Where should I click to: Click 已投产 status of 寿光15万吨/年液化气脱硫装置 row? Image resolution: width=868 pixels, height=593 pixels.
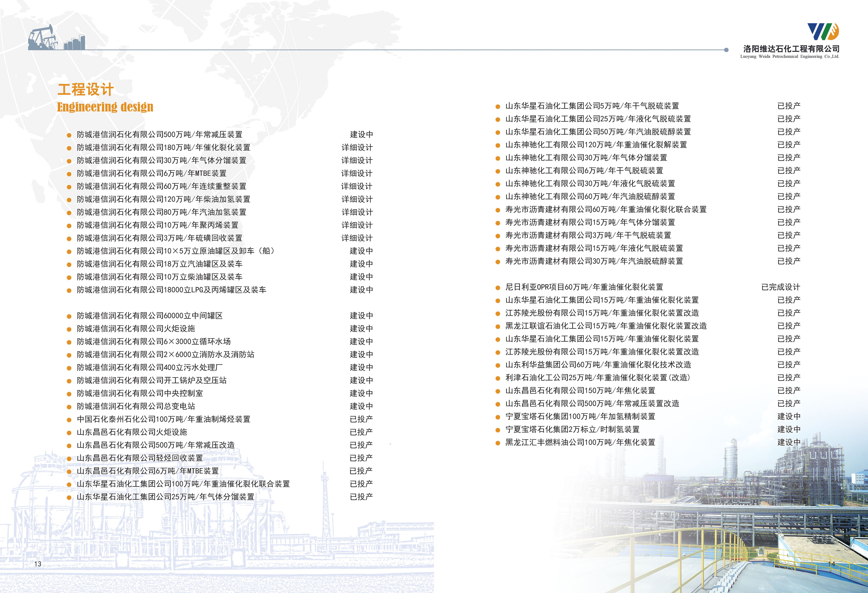click(789, 248)
